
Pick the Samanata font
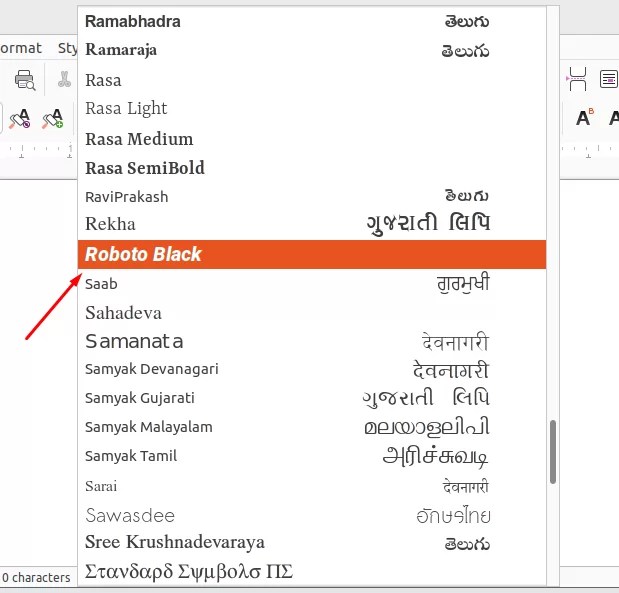312,342
